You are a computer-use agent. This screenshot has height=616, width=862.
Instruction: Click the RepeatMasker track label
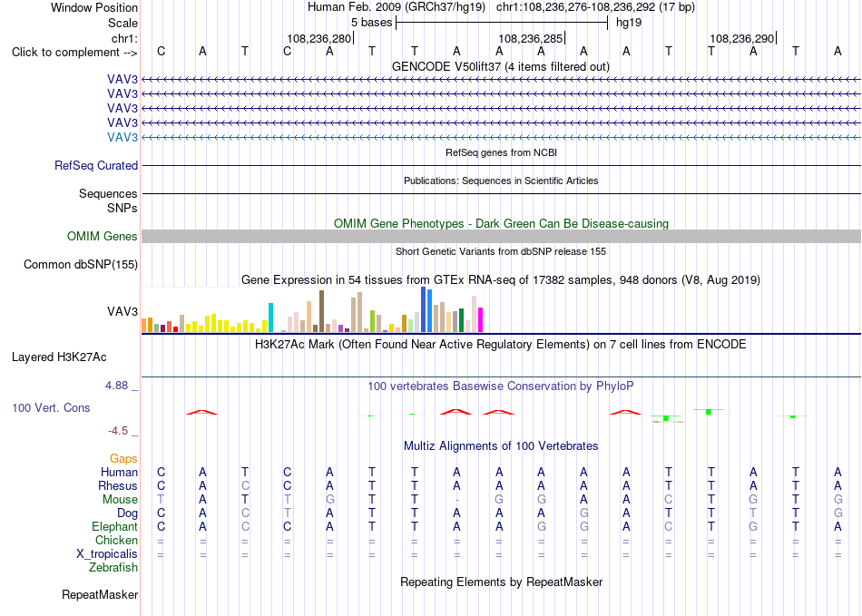(x=100, y=594)
